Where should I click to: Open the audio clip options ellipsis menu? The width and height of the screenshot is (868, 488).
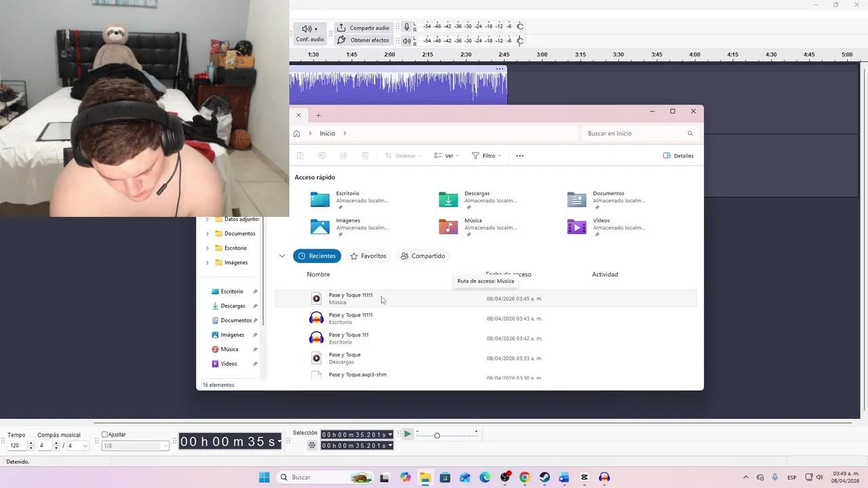tap(500, 68)
